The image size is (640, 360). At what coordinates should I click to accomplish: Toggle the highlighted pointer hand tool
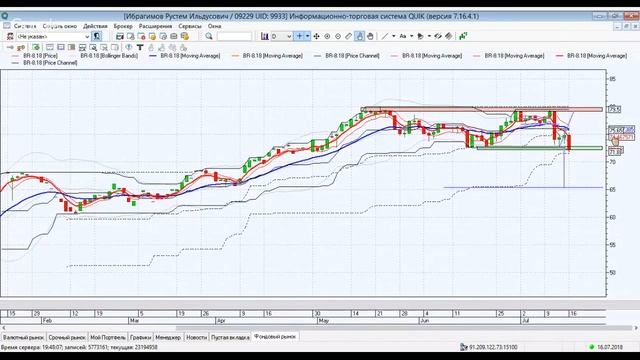tap(360, 36)
